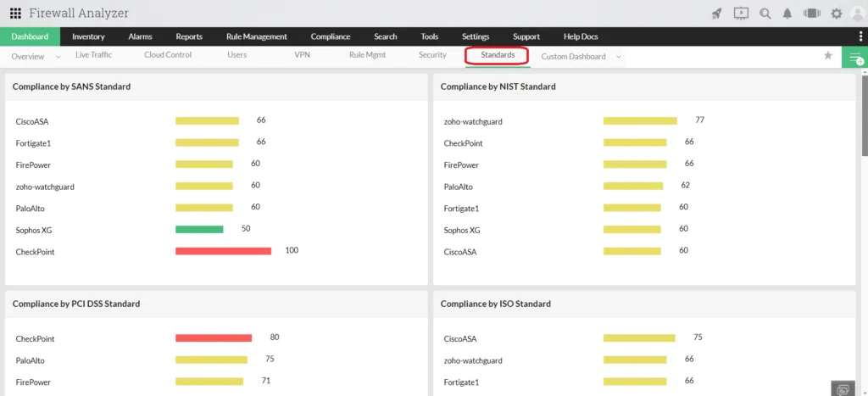868x396 pixels.
Task: Click the search magnifier icon
Action: (x=765, y=14)
